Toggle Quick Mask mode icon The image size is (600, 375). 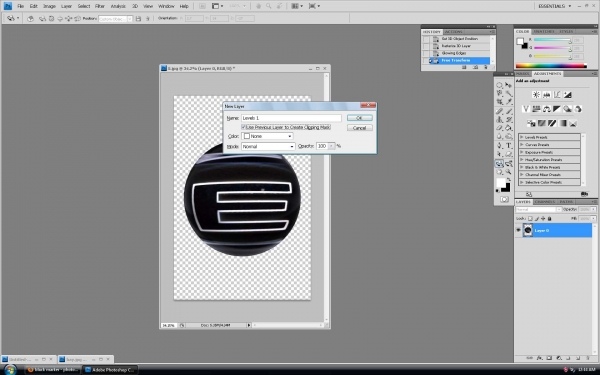[504, 199]
